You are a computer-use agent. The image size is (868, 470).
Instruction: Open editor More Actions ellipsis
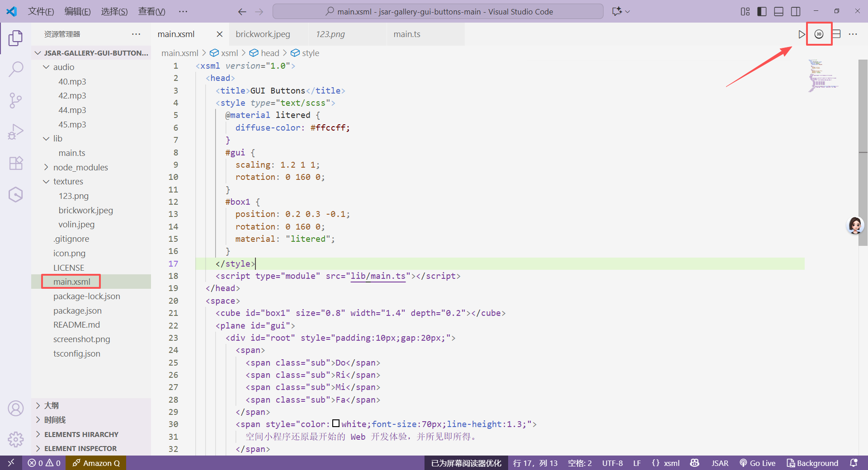(853, 34)
